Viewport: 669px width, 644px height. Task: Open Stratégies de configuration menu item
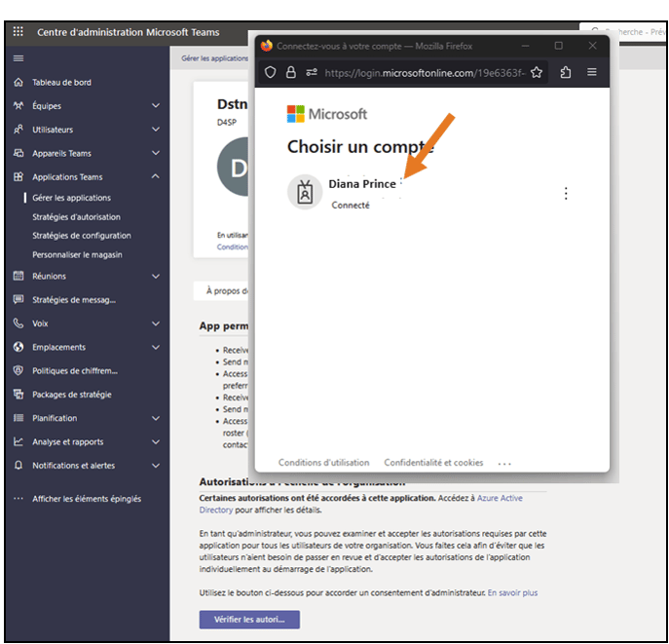tap(82, 236)
